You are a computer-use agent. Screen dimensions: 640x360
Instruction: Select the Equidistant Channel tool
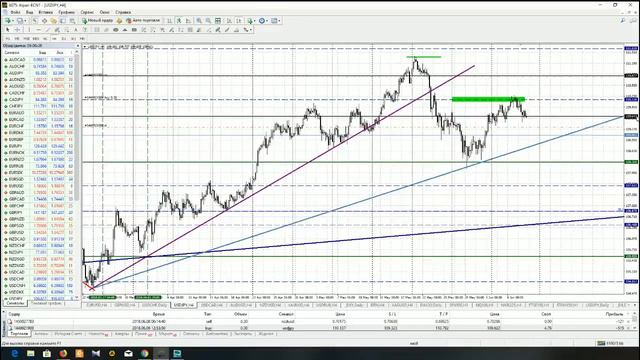(x=58, y=30)
